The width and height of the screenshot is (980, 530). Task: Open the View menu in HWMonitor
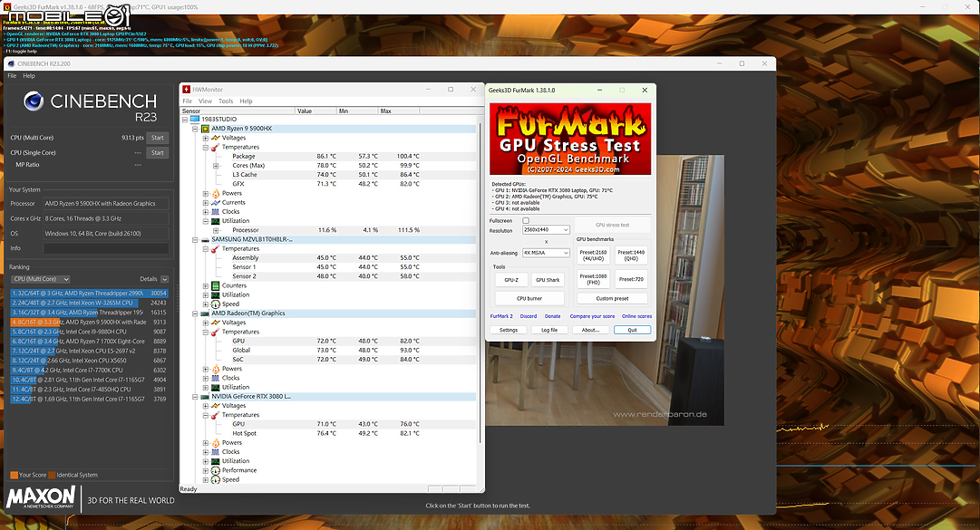(x=205, y=101)
